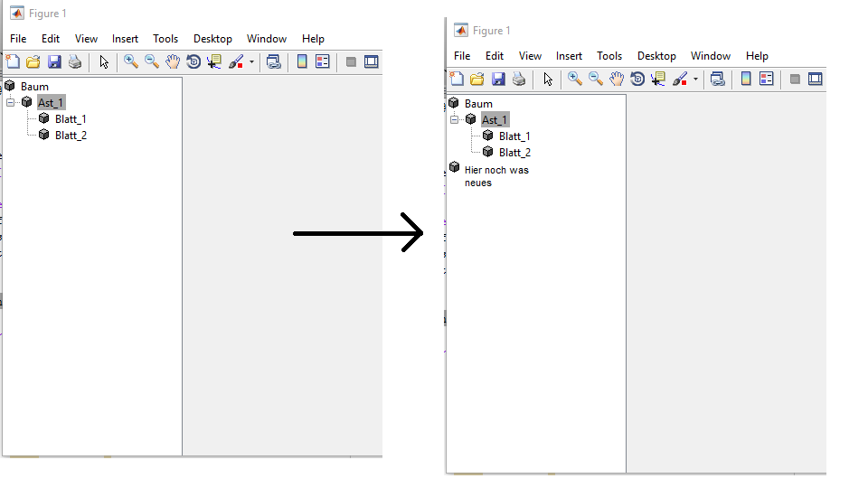868x488 pixels.
Task: Click Zoom In icon in left figure toolbar
Action: point(131,61)
